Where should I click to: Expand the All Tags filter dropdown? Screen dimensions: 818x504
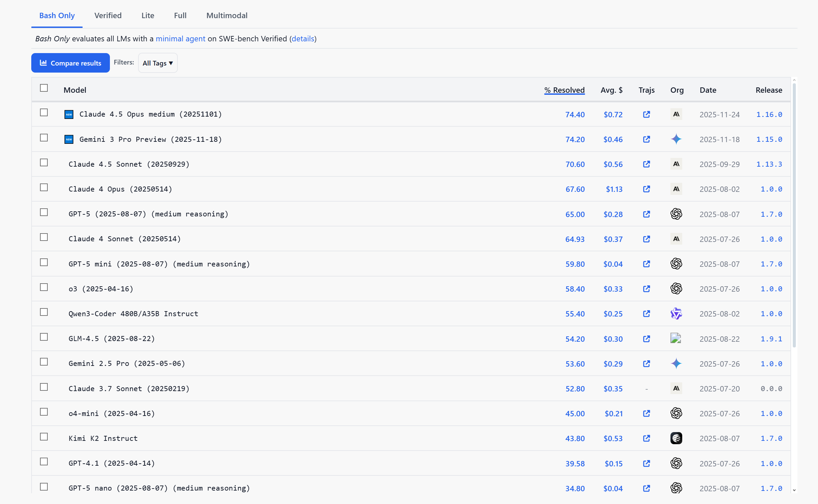pos(158,63)
